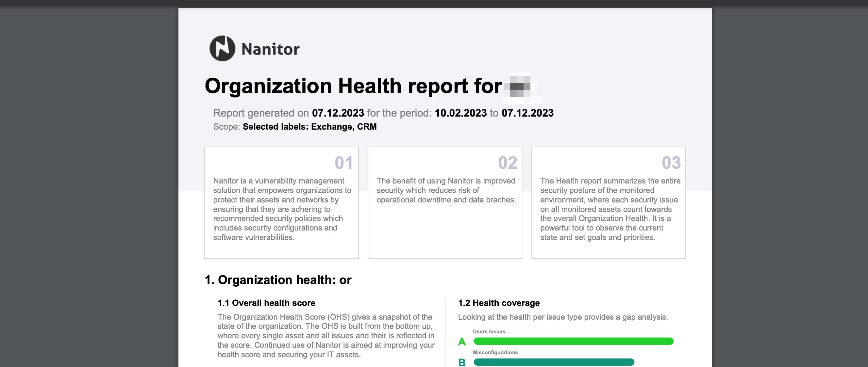The height and width of the screenshot is (367, 868).
Task: Click the 03 card number
Action: 671,163
